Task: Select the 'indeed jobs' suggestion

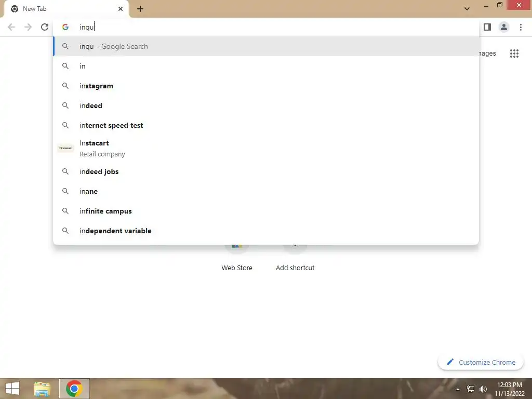Action: coord(266,171)
